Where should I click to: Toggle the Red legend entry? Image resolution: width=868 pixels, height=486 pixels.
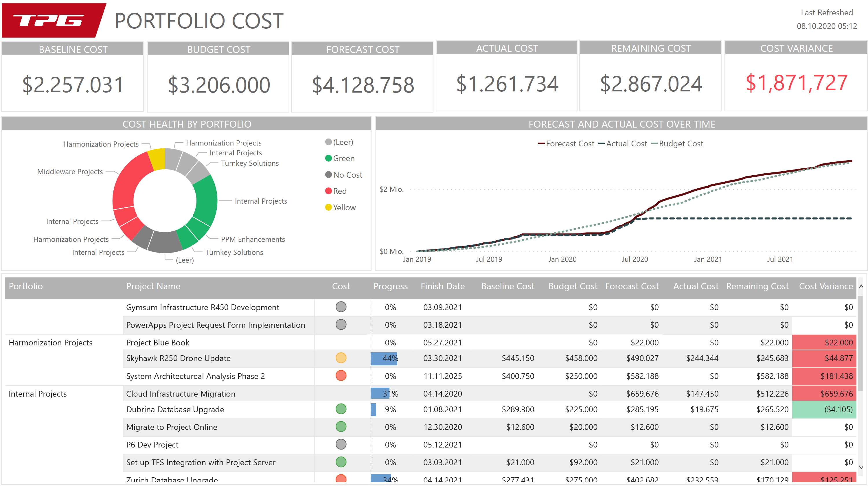click(x=336, y=191)
